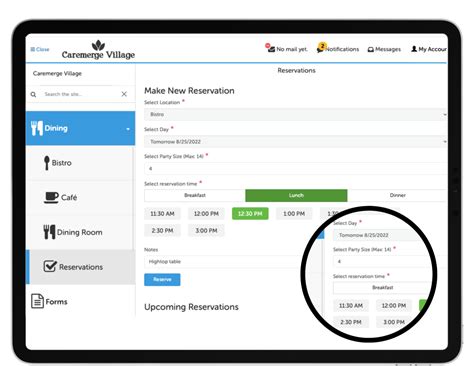Viewport: 474px width, 366px height.
Task: Click the Close menu icon
Action: pos(33,49)
